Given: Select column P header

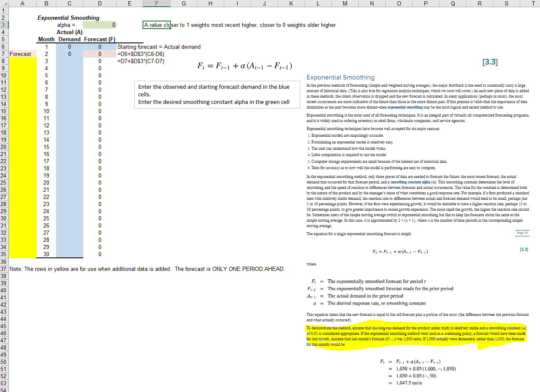Looking at the screenshot, I should pyautogui.click(x=426, y=3).
